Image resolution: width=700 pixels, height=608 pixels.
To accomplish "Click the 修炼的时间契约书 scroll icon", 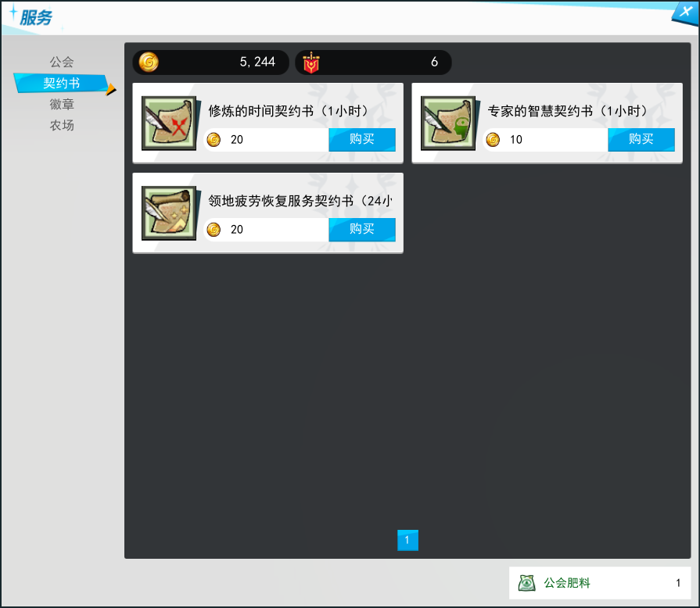I will [169, 123].
